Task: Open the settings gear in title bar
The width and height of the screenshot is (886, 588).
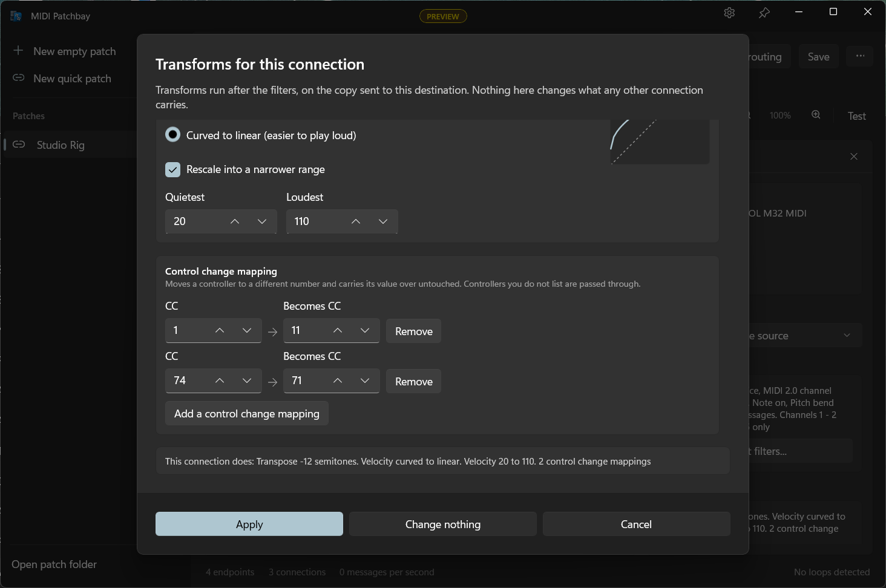Action: [729, 13]
